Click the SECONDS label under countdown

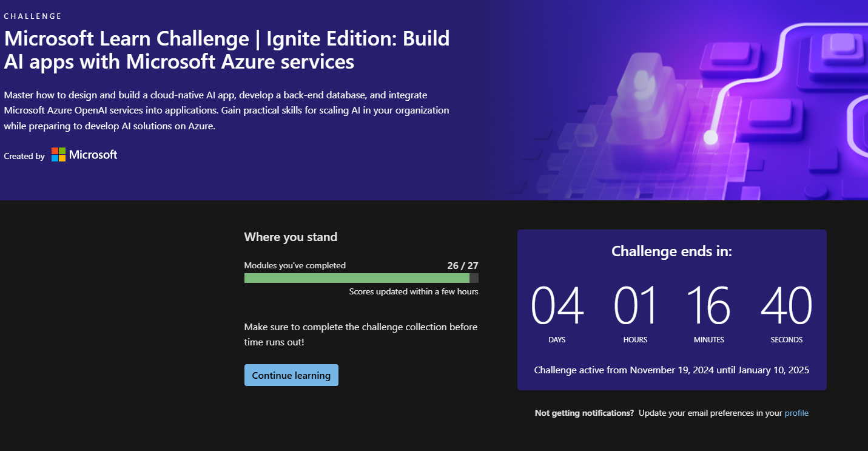click(787, 340)
